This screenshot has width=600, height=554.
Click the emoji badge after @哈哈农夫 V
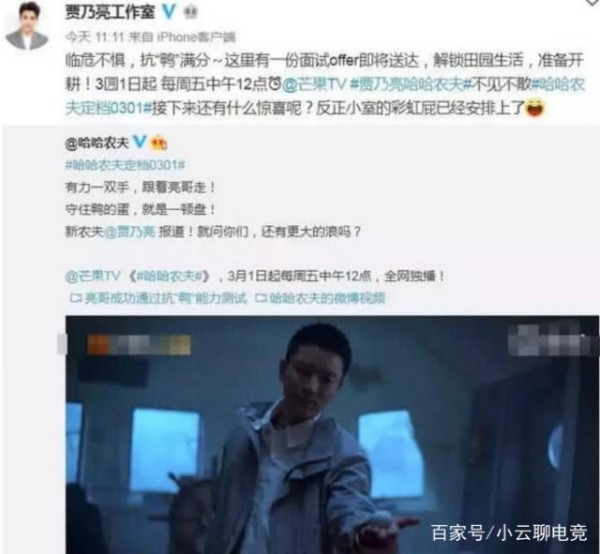click(159, 143)
